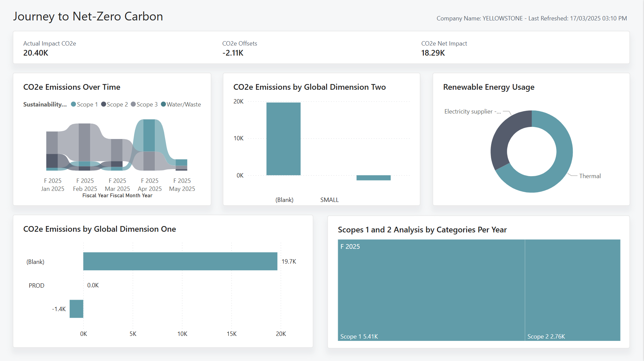Click the May 2025 axis label
The width and height of the screenshot is (644, 361).
tap(182, 189)
